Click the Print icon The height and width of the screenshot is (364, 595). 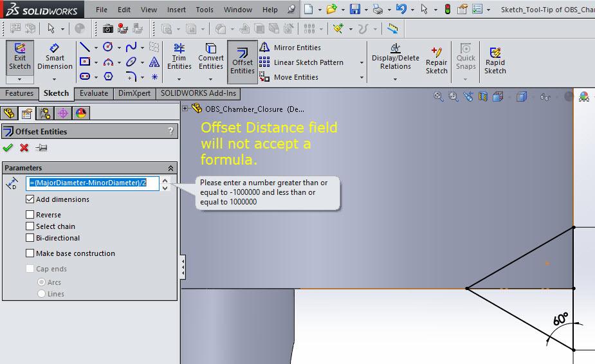pos(378,9)
